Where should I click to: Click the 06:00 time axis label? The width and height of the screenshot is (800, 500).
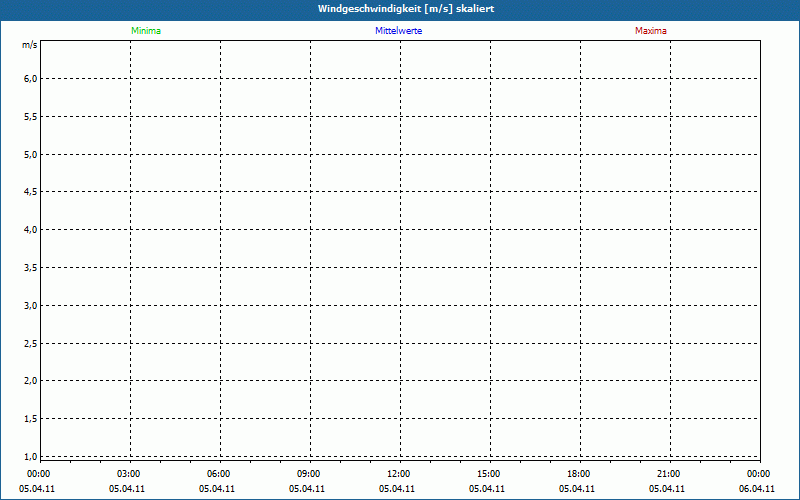coord(219,474)
